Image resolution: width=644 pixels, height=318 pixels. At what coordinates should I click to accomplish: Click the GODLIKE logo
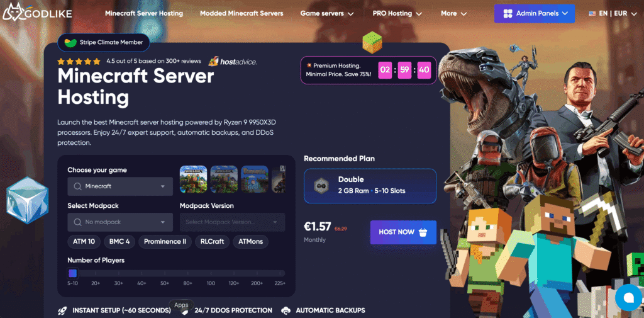pyautogui.click(x=37, y=13)
